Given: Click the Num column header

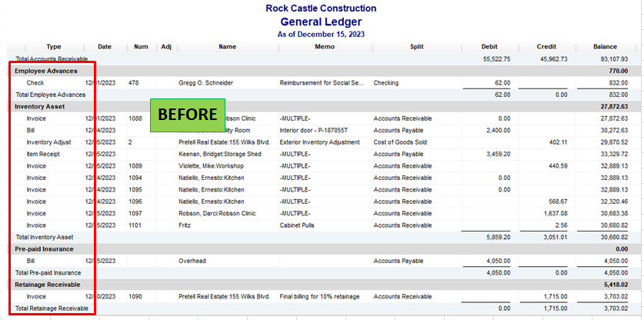Looking at the screenshot, I should (141, 47).
